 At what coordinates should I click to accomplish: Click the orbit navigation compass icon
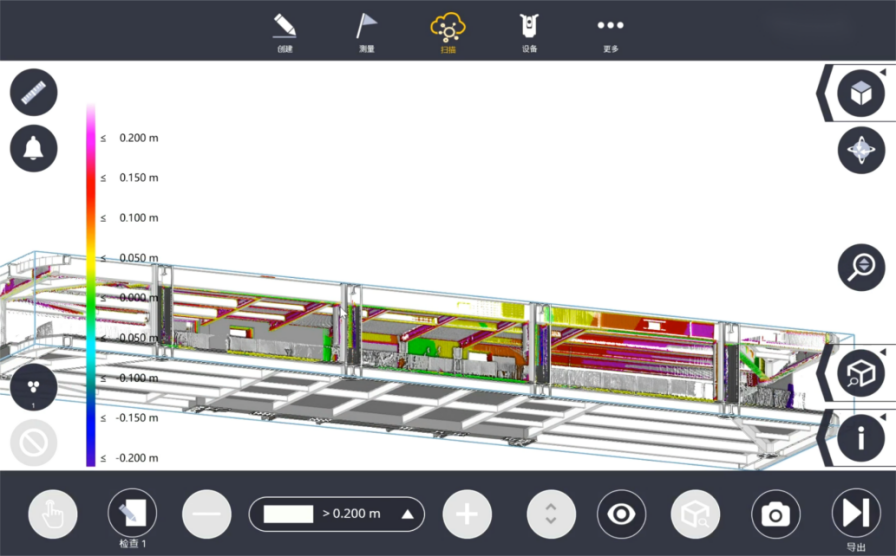[861, 151]
